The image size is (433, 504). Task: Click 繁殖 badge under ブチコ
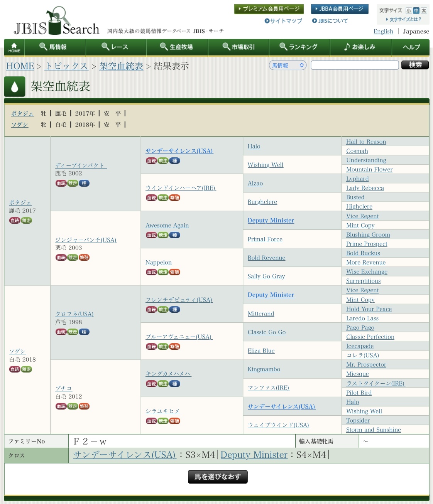tap(84, 406)
